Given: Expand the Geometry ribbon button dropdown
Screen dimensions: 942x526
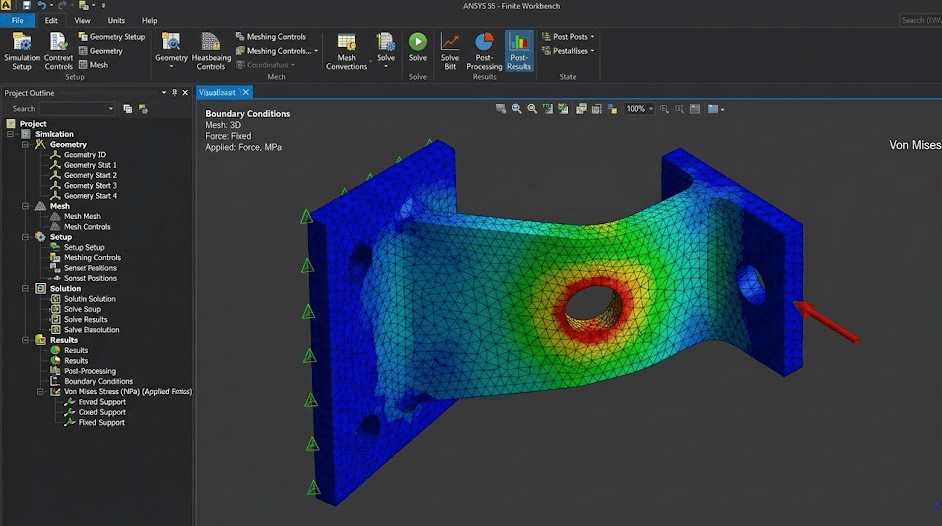Looking at the screenshot, I should click(x=171, y=66).
